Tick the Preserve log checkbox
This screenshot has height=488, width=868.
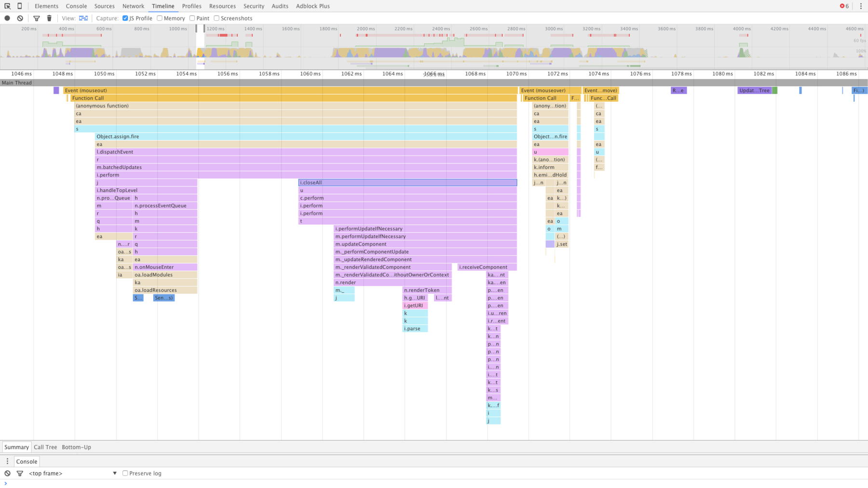125,473
